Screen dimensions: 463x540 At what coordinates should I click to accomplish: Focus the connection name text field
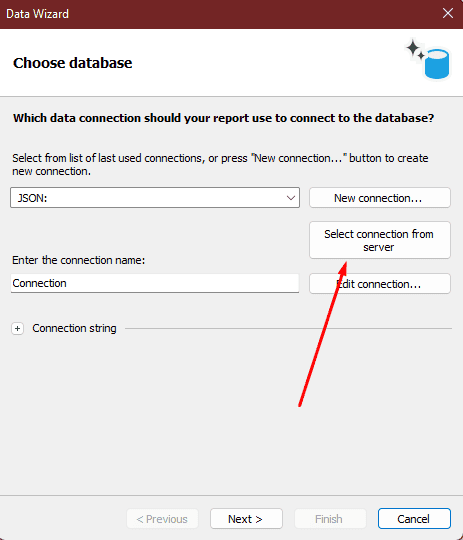[155, 283]
